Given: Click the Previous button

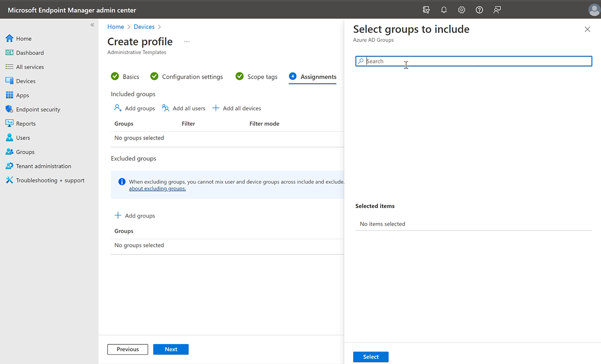Looking at the screenshot, I should pyautogui.click(x=128, y=349).
